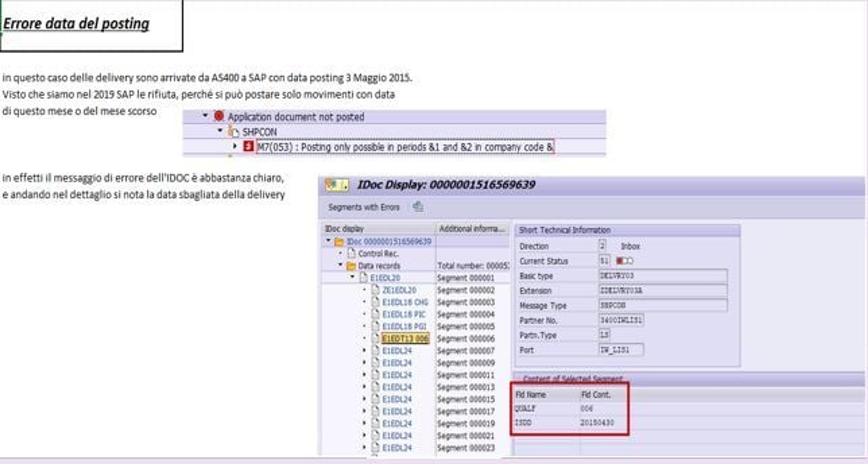
Task: Click the 'IDoc display' column header
Action: pos(378,229)
